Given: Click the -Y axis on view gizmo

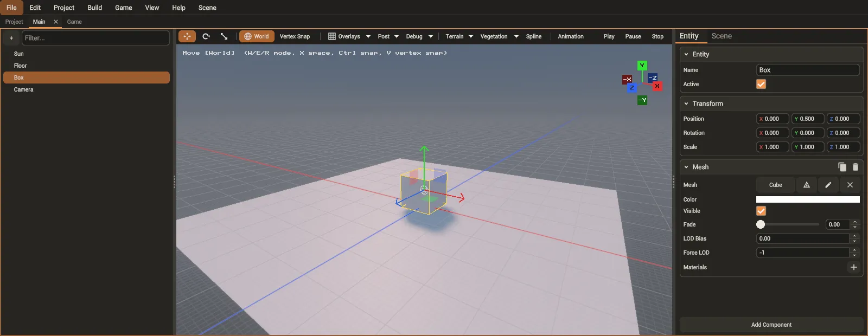Looking at the screenshot, I should (642, 100).
